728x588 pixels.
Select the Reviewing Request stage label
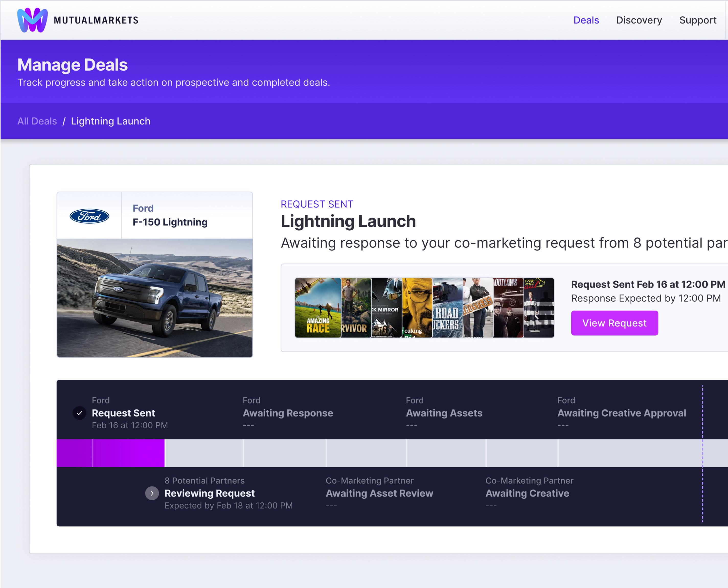point(210,493)
